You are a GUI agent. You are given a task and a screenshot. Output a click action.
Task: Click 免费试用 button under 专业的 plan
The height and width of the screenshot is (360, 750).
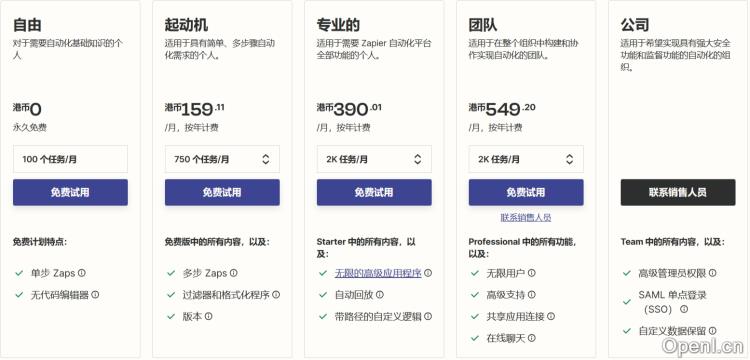click(x=374, y=192)
